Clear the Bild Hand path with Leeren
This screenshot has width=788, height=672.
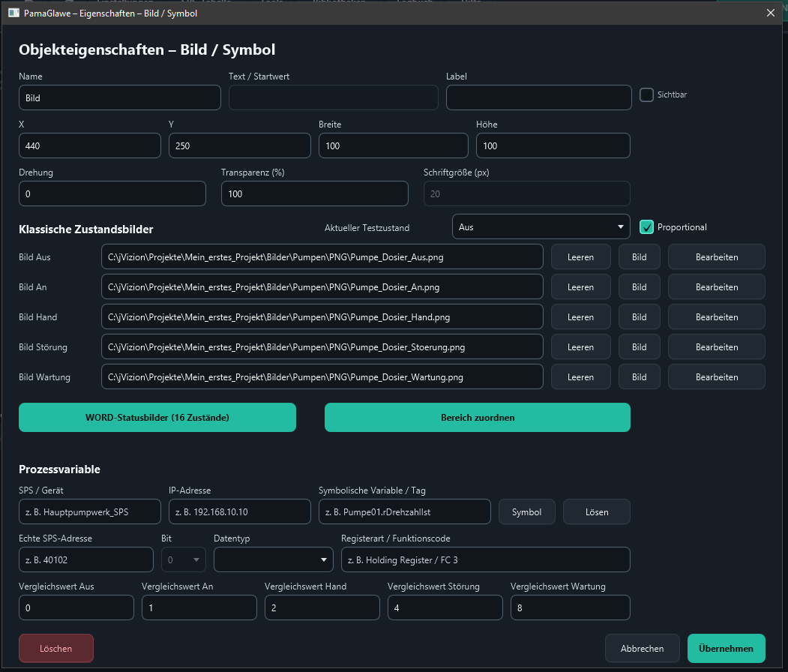(x=581, y=317)
